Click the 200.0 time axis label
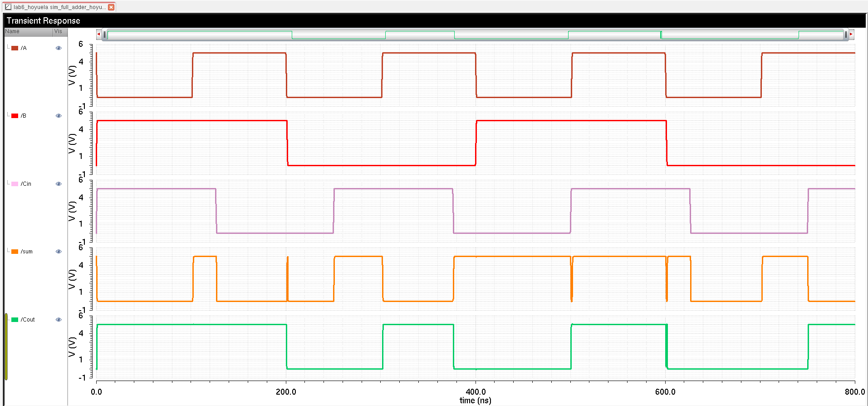Viewport: 868px width, 406px height. 286,392
